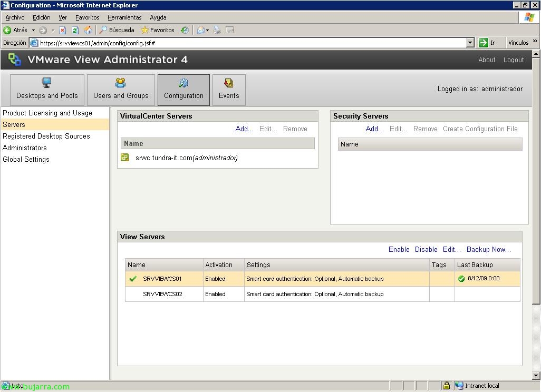
Task: Click the Activation column header
Action: click(224, 265)
